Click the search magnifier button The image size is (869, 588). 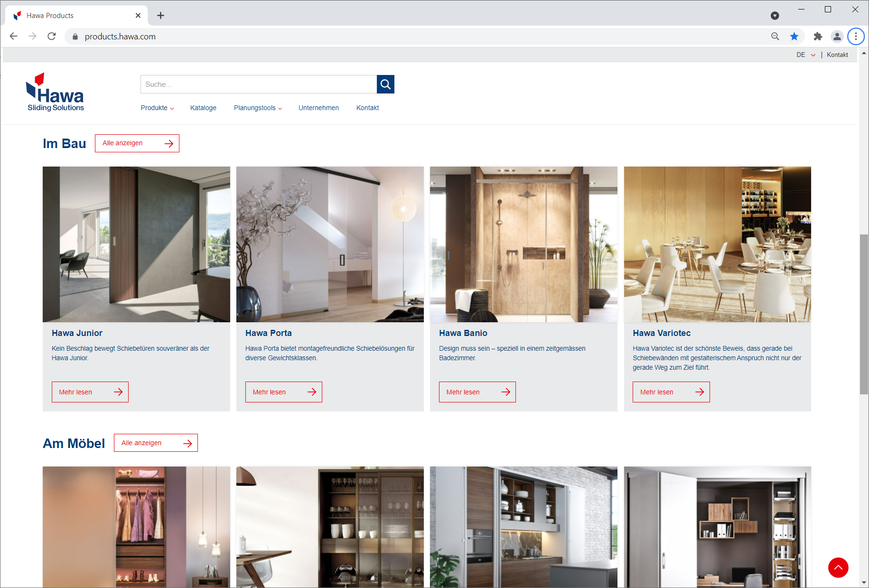click(x=385, y=84)
